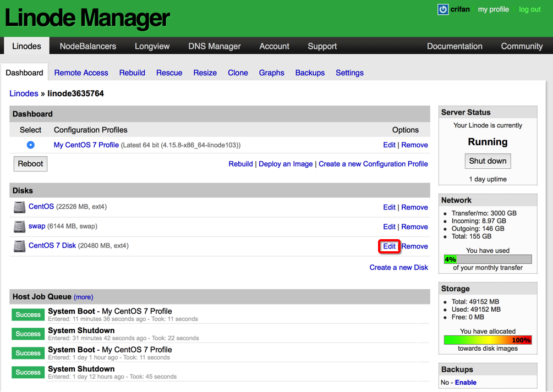Click the Shut down button
The width and height of the screenshot is (553, 392).
pos(488,161)
